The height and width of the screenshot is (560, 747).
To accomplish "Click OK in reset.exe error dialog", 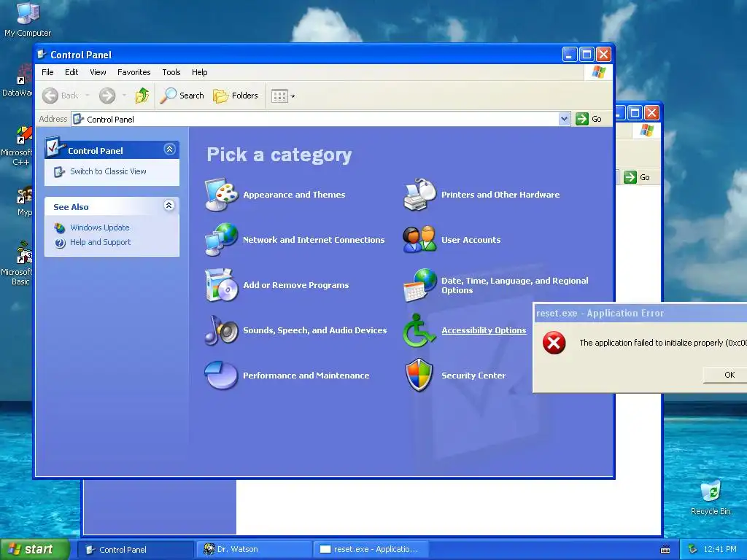I will click(725, 375).
